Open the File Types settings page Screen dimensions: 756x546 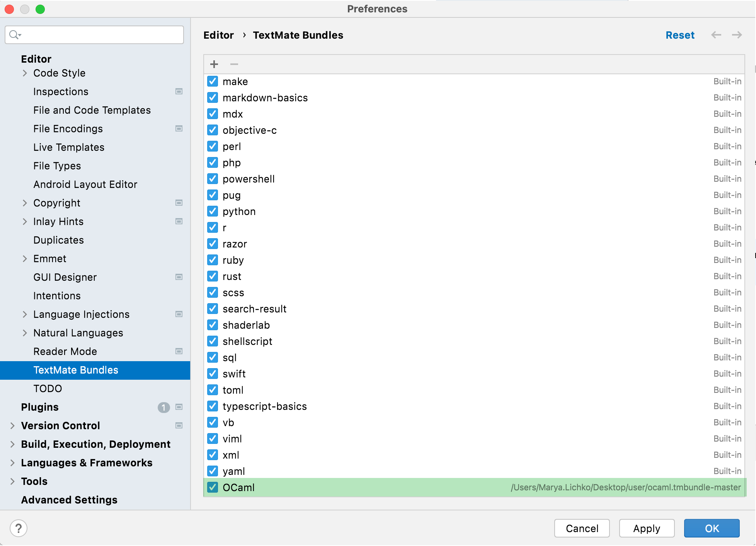pos(57,166)
